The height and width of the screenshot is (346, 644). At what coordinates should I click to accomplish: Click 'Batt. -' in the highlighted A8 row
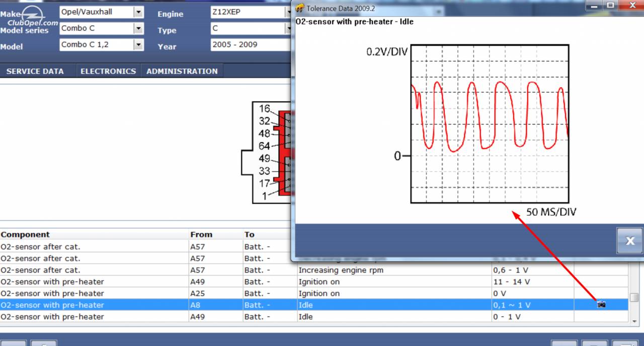point(257,305)
